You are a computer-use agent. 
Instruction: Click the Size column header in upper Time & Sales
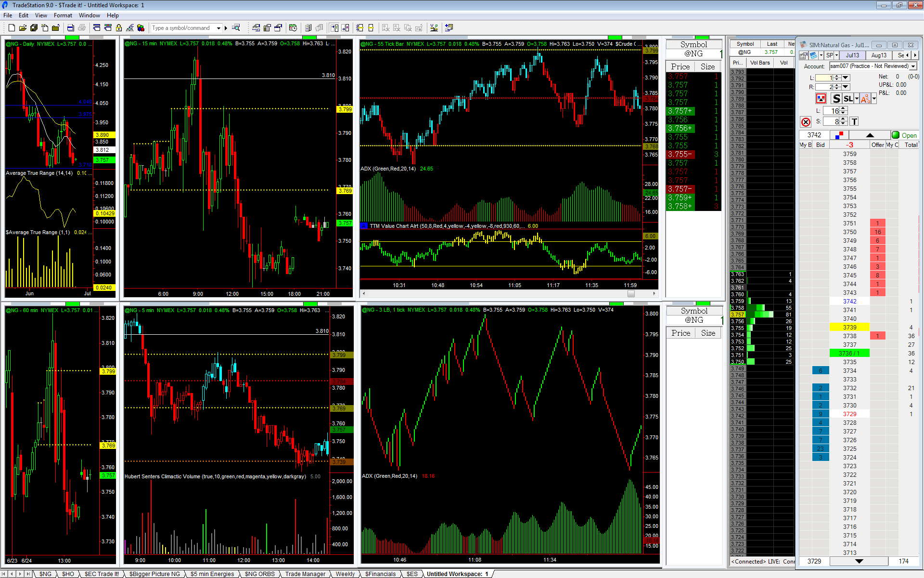pyautogui.click(x=707, y=66)
